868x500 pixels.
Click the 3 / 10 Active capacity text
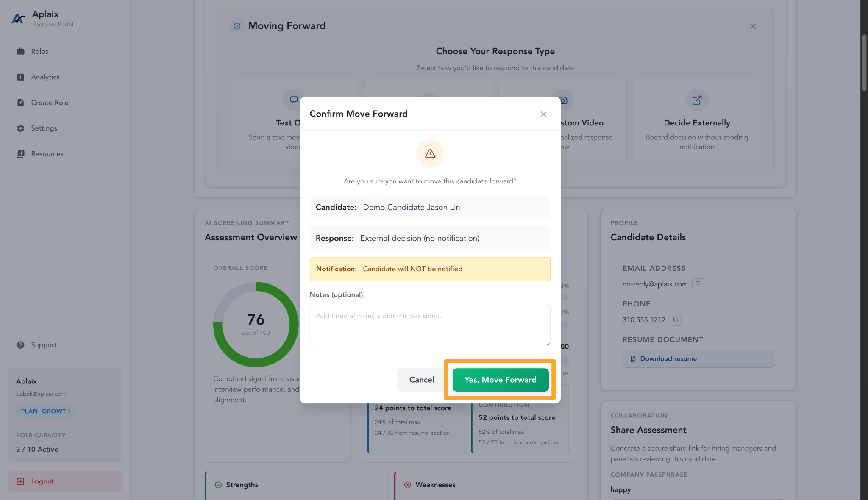coord(37,450)
